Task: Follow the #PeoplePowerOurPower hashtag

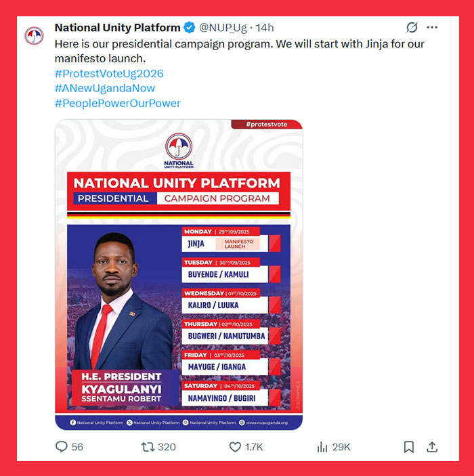Action: tap(118, 103)
